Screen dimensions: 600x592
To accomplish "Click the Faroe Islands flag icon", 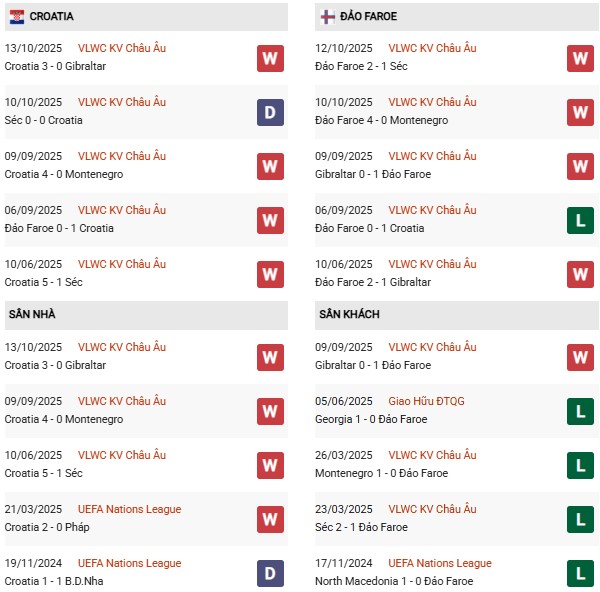I will (327, 17).
